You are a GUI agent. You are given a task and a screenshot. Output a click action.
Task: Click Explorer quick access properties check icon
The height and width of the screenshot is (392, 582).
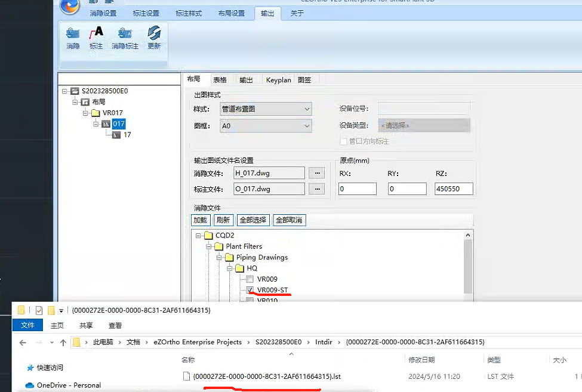point(39,310)
